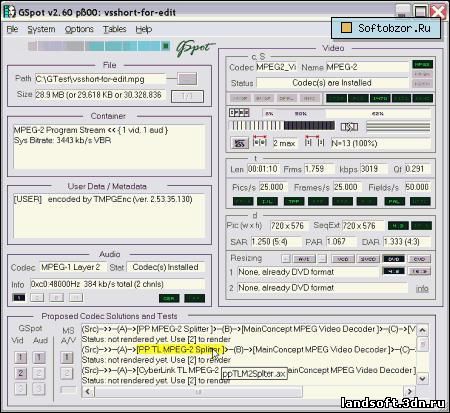The width and height of the screenshot is (450, 413).
Task: Open the File menu
Action: pos(12,29)
